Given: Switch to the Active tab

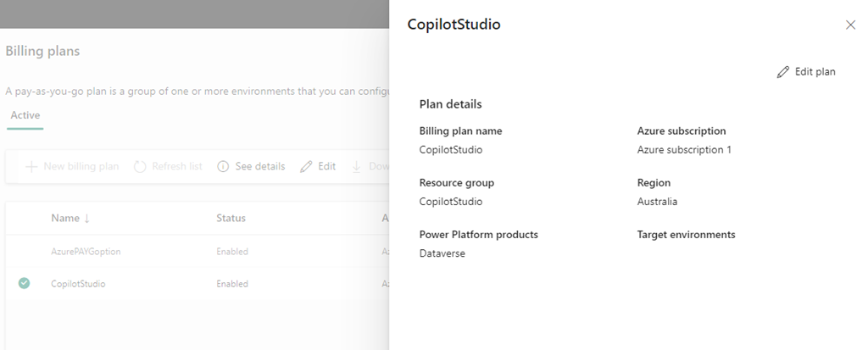Looking at the screenshot, I should click(25, 115).
